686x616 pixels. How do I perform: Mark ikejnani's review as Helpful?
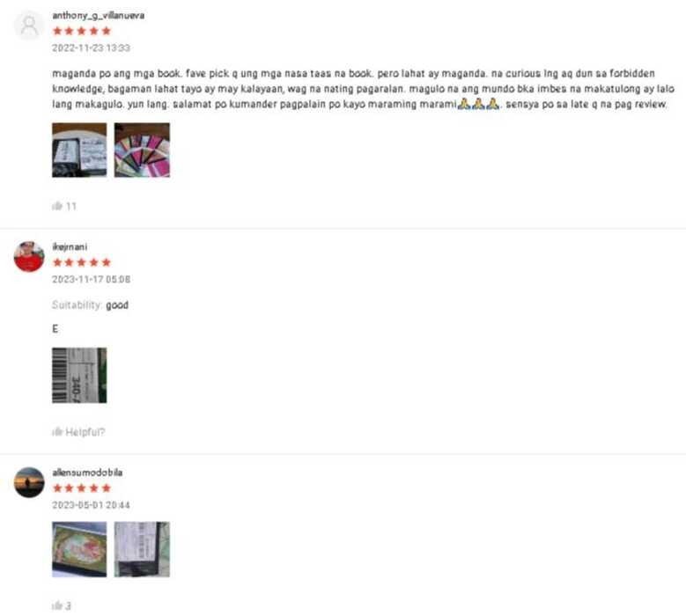click(x=78, y=432)
